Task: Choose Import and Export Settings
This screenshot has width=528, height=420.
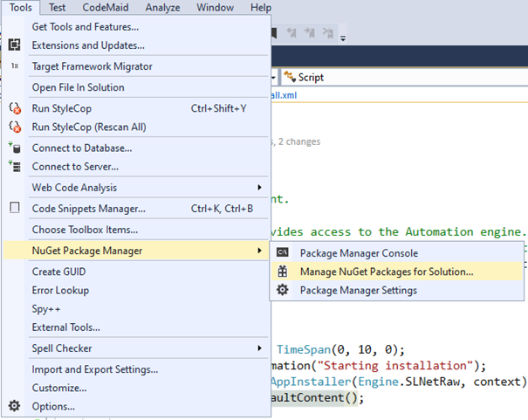Action: [x=136, y=369]
